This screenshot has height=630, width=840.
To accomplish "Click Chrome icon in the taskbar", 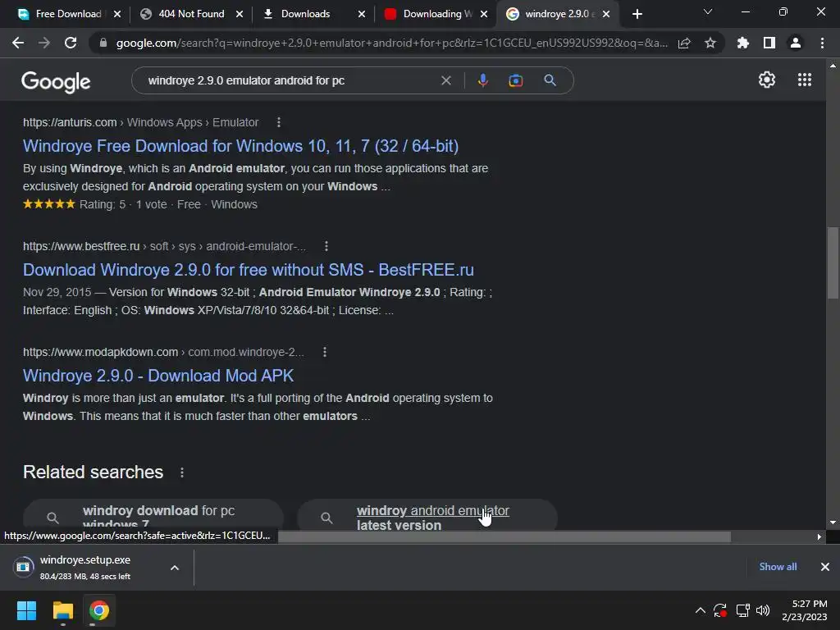I will (x=99, y=610).
